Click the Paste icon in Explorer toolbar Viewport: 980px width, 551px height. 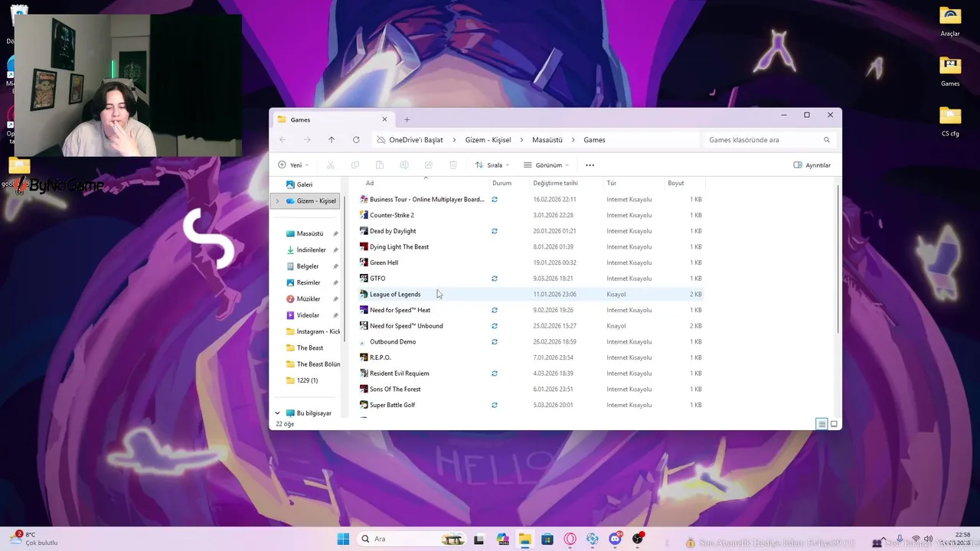(x=380, y=165)
